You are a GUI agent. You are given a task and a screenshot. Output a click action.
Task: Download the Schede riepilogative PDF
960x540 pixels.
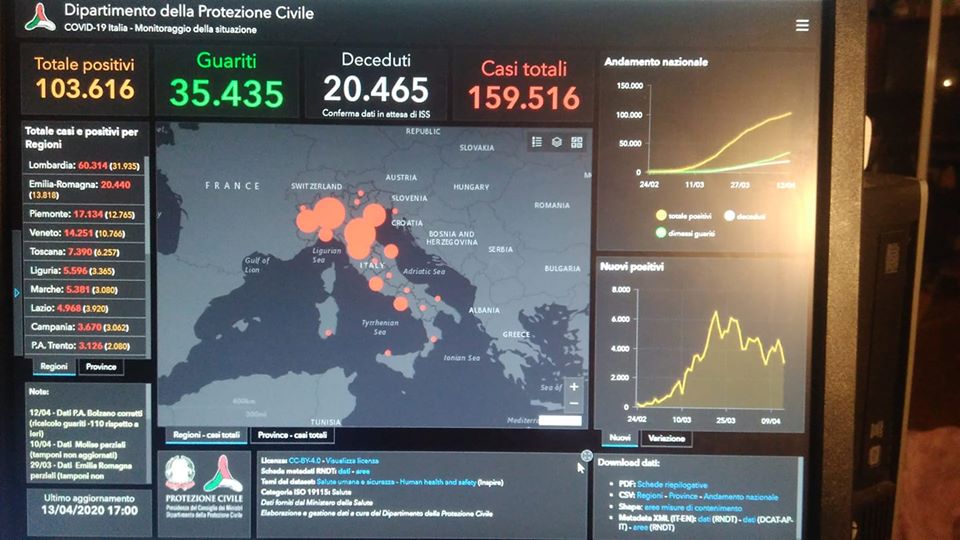click(672, 484)
